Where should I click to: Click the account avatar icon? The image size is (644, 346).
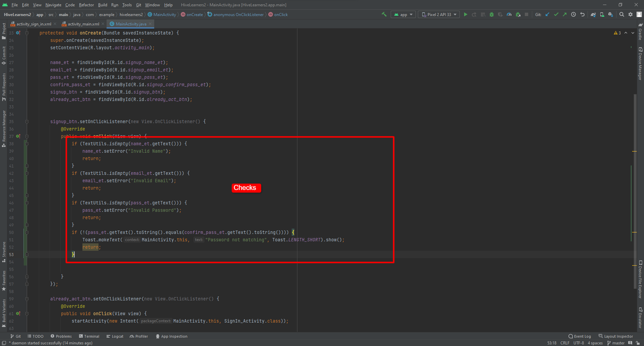pyautogui.click(x=639, y=15)
